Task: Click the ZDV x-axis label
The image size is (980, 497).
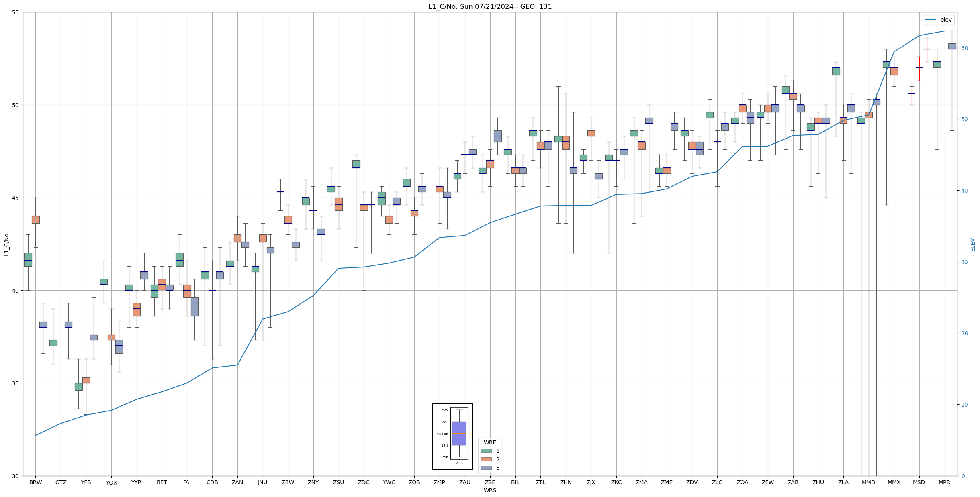Action: click(x=692, y=482)
